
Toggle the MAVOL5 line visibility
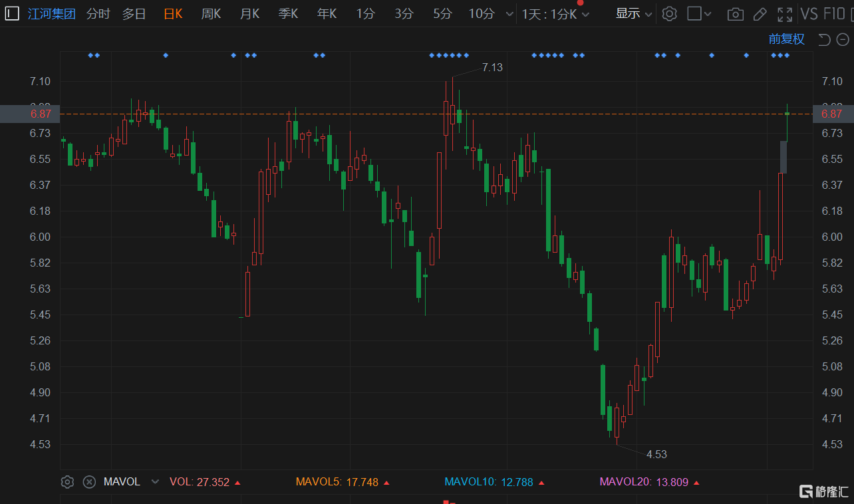click(x=337, y=482)
